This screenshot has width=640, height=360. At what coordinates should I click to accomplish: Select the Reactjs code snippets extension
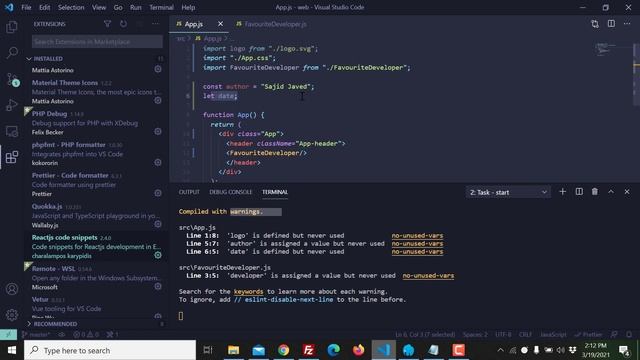point(96,247)
